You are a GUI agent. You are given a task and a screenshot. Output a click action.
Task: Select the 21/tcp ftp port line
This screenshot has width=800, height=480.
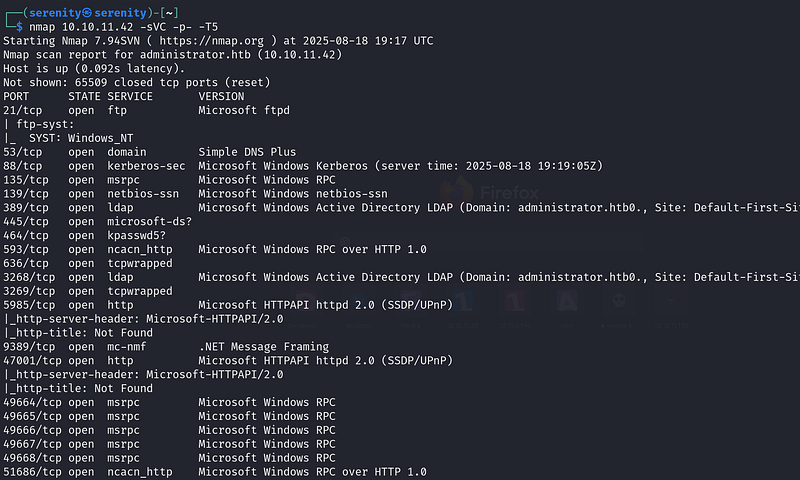(146, 110)
